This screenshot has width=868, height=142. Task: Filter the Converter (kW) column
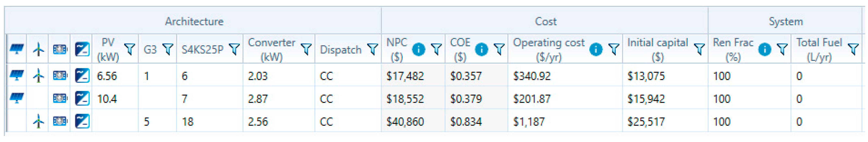coord(306,49)
